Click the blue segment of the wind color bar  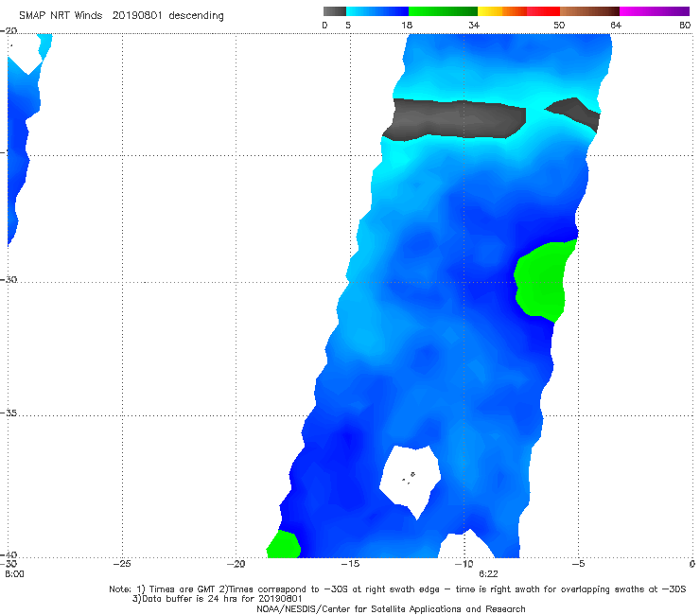(x=377, y=11)
